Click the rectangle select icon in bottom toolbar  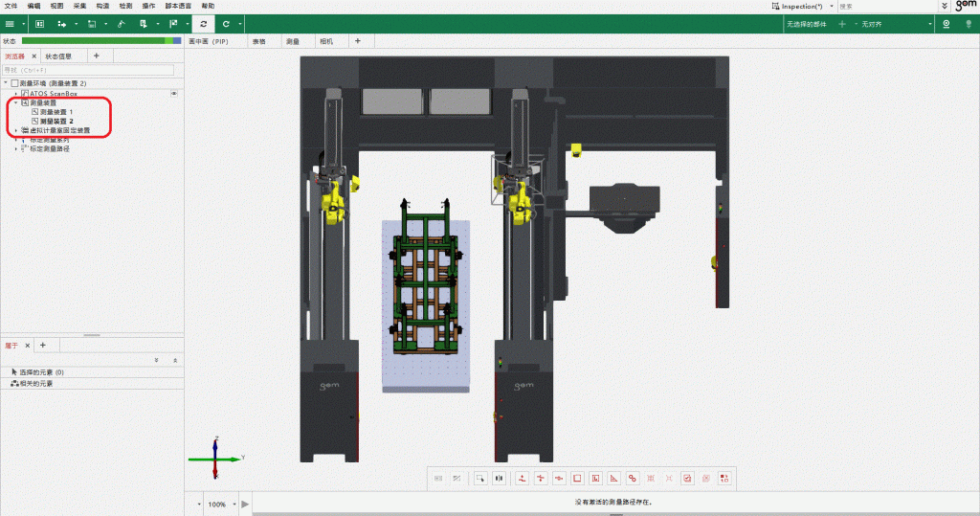480,478
